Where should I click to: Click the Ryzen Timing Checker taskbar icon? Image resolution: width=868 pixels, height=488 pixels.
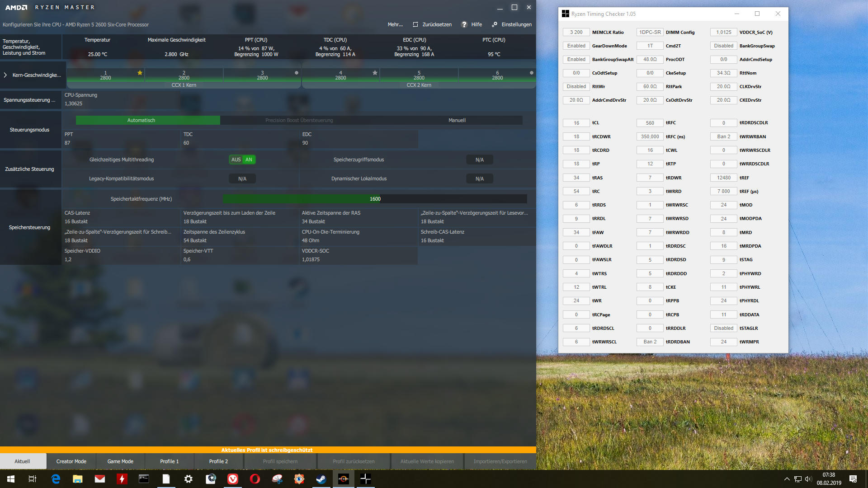tap(365, 479)
